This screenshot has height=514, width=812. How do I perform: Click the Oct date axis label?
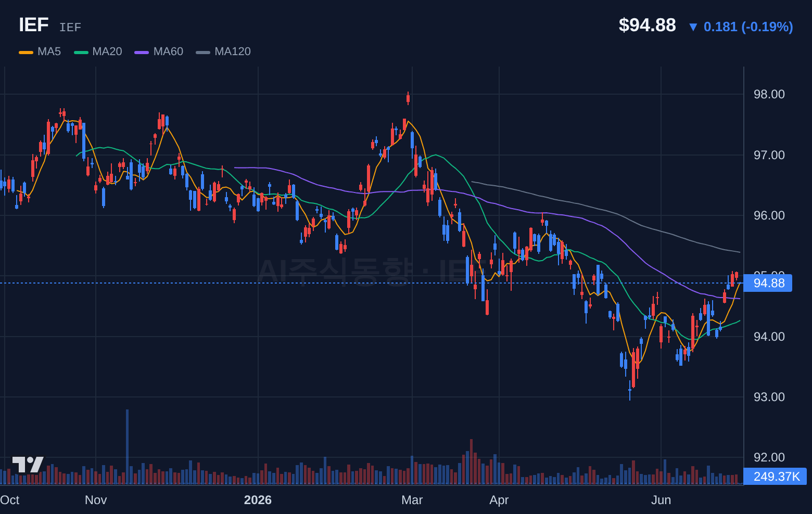[x=9, y=500]
